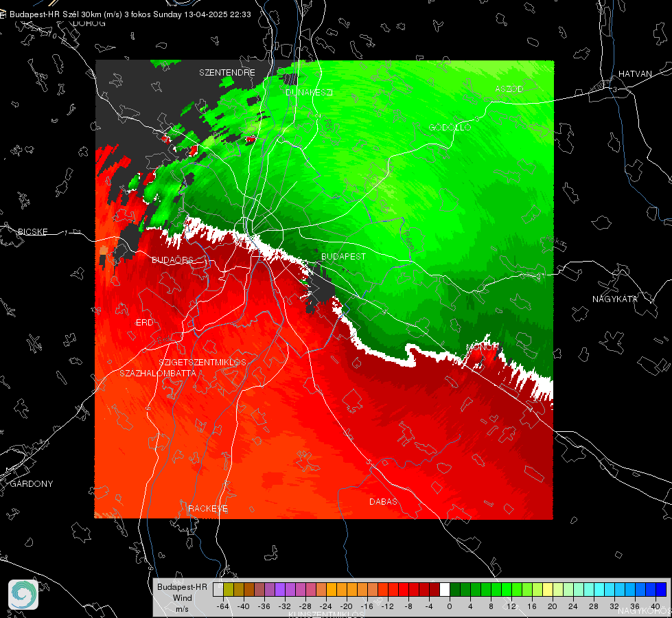Click the -8 value on the wind scale
The width and height of the screenshot is (672, 618).
pyautogui.click(x=408, y=606)
